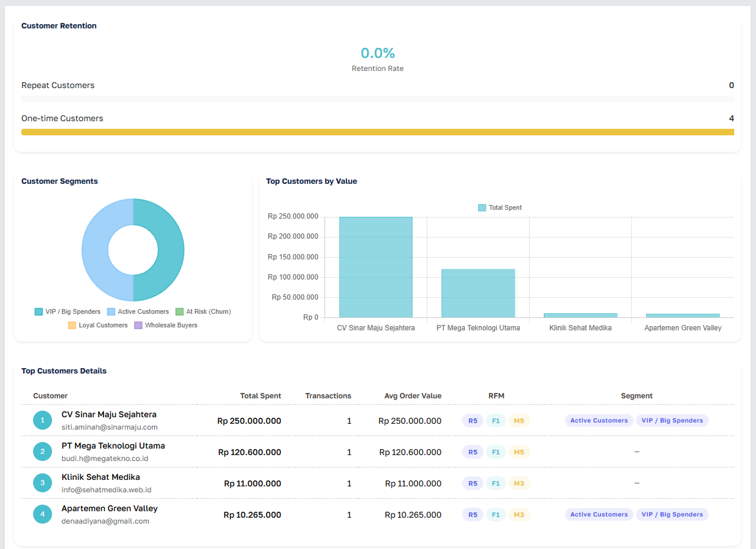Click teal VIP half of donut chart
This screenshot has height=549, width=756.
171,250
